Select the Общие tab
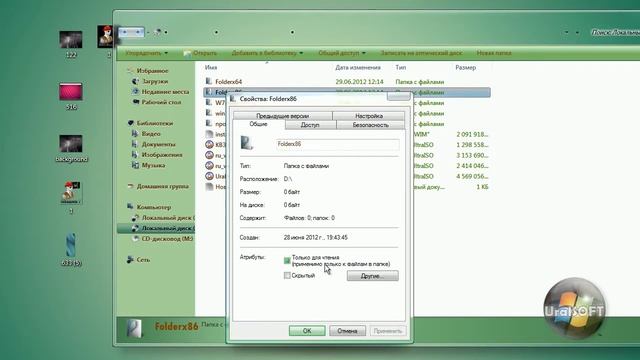640x360 pixels. click(x=259, y=124)
